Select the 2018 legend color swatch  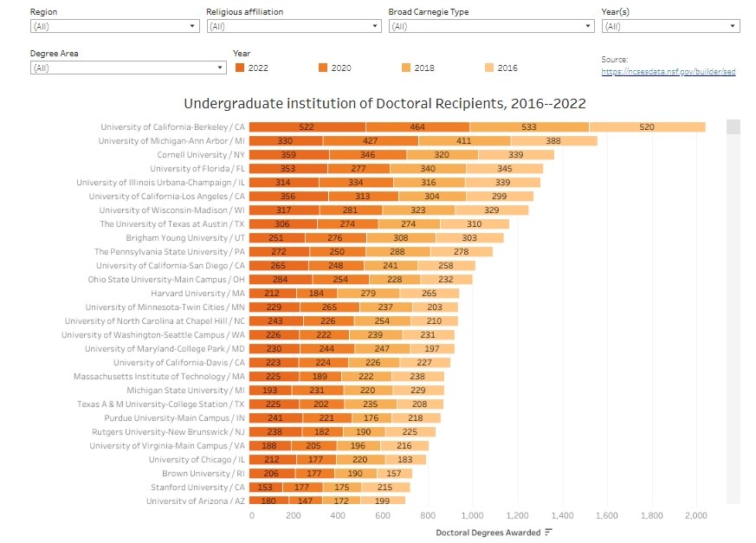406,68
